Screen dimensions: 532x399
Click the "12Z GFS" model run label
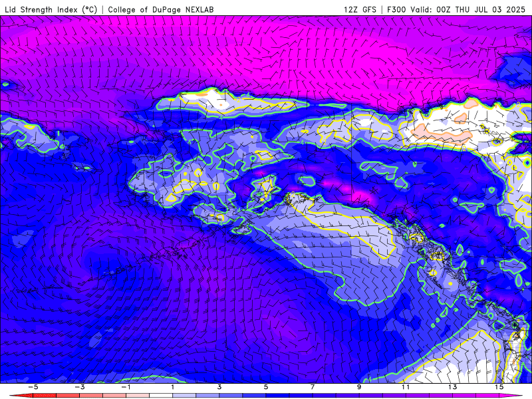coord(360,9)
